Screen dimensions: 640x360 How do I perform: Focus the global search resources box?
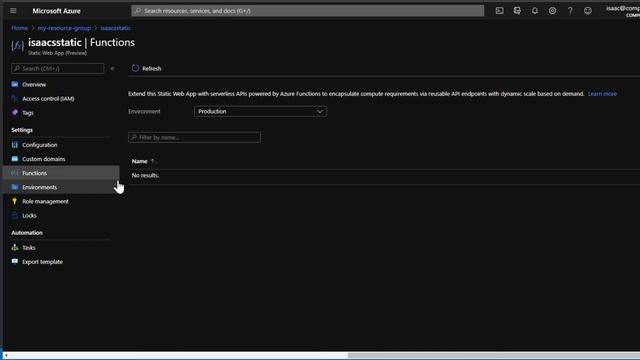tap(308, 11)
